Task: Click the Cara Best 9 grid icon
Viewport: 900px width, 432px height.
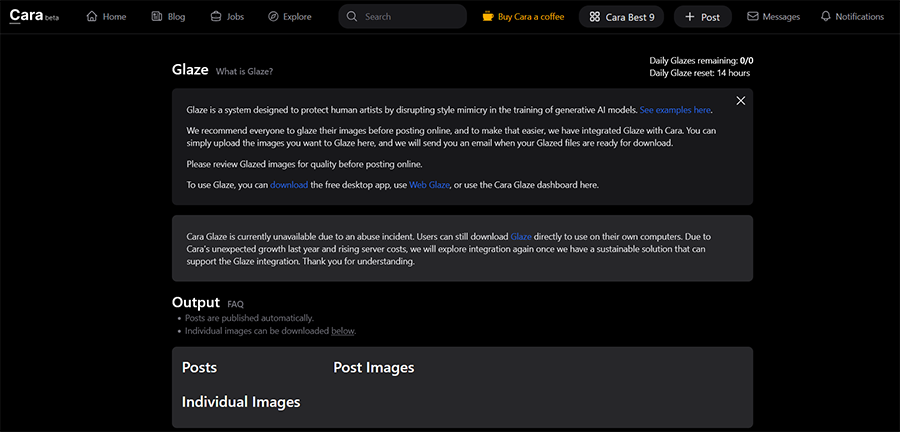Action: (x=595, y=17)
